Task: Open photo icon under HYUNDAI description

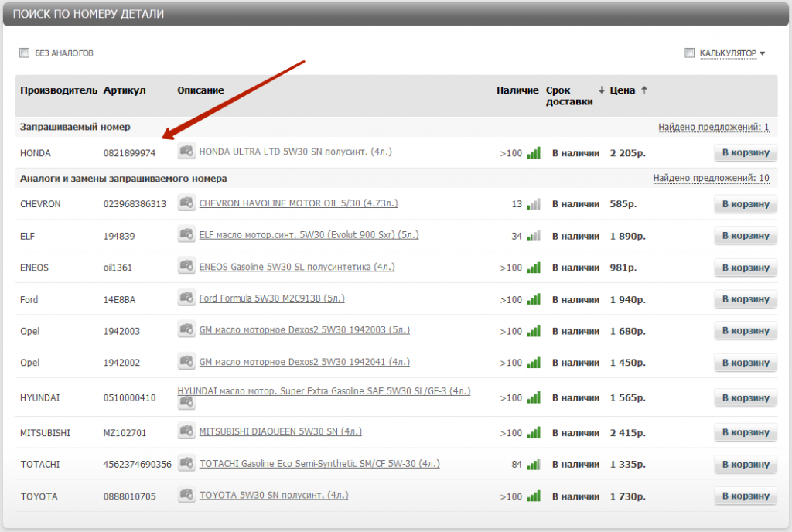Action: (x=186, y=402)
